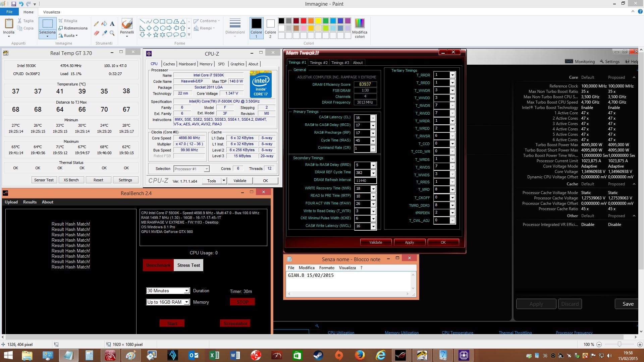Click the Pennelli brushes icon
The height and width of the screenshot is (362, 644).
tap(127, 24)
